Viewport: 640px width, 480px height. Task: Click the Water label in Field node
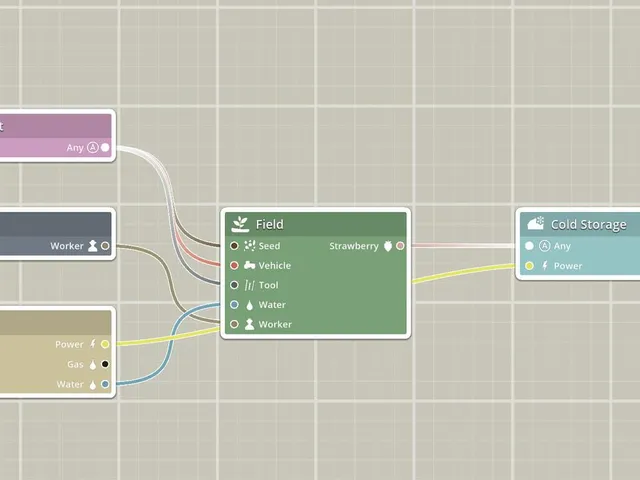272,305
